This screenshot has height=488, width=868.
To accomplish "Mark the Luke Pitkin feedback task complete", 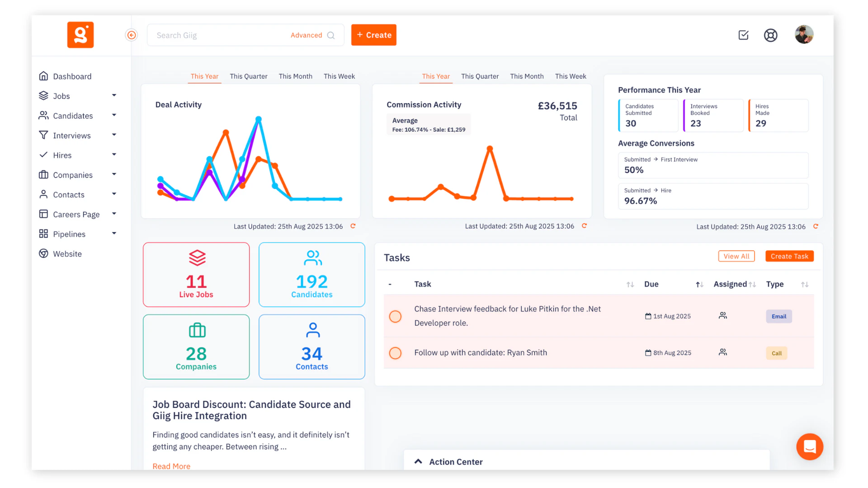I will 395,316.
